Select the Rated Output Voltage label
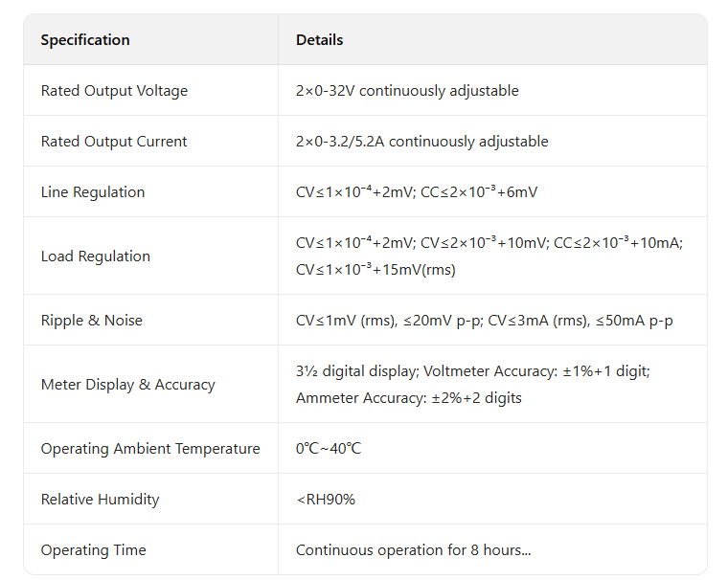Screen dimensions: 728x580 click(114, 91)
